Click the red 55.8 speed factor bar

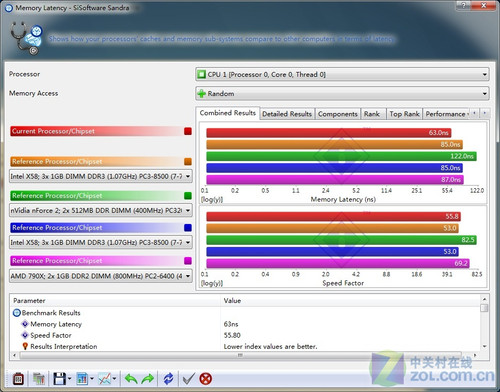pyautogui.click(x=333, y=216)
